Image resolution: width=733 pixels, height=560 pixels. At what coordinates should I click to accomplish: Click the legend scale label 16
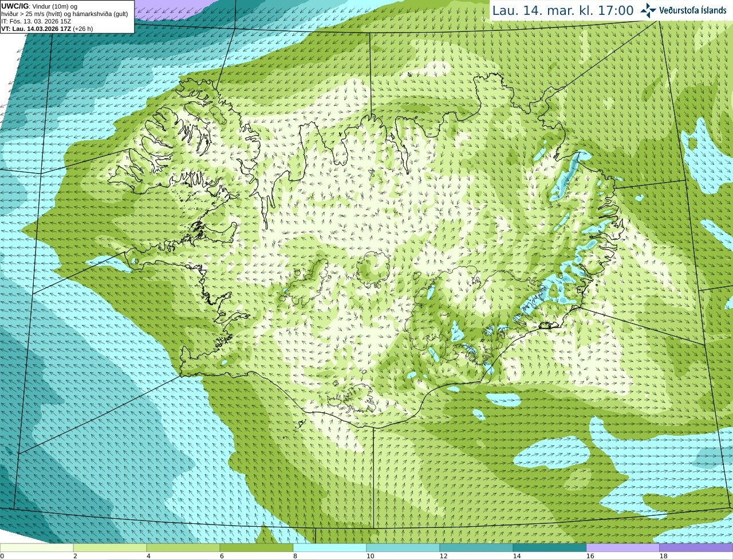(x=590, y=556)
